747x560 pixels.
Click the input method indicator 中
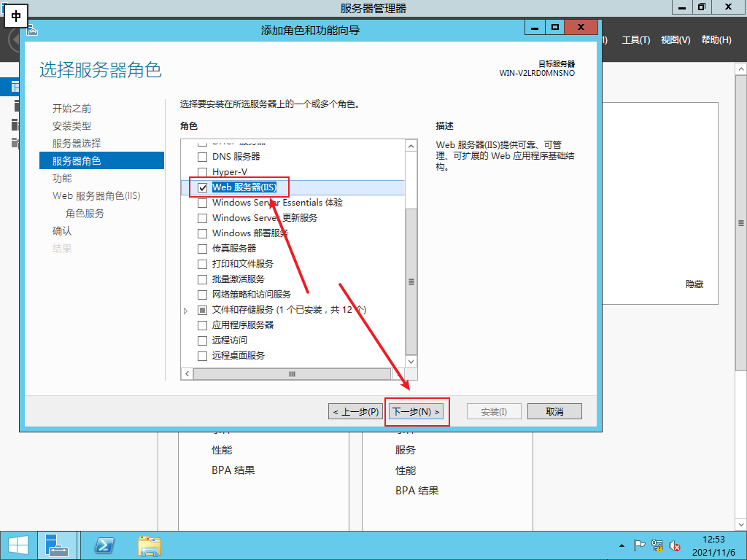(x=16, y=16)
